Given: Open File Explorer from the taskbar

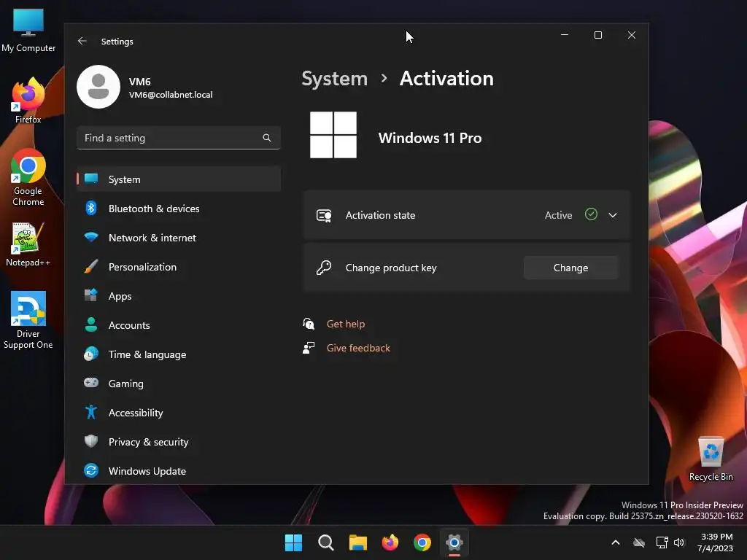Looking at the screenshot, I should 357,542.
